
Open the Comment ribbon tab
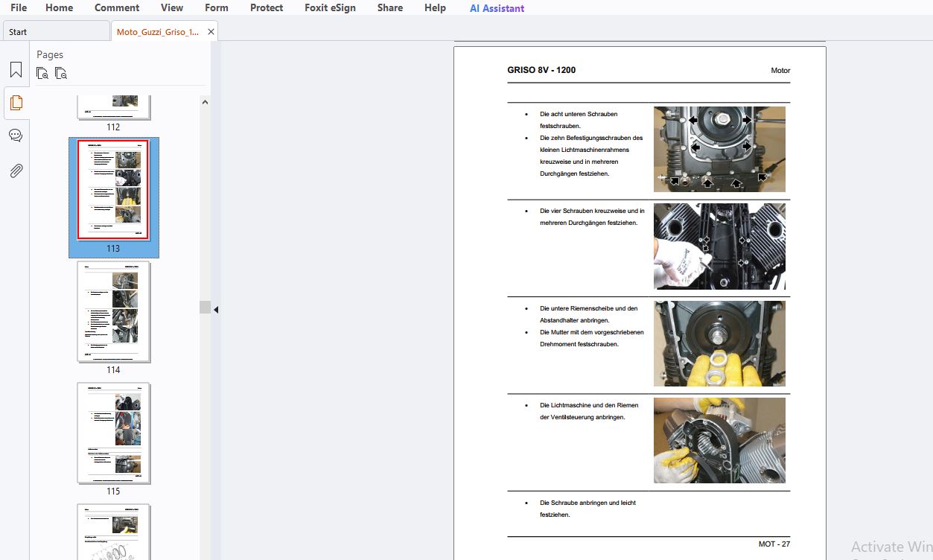point(117,7)
